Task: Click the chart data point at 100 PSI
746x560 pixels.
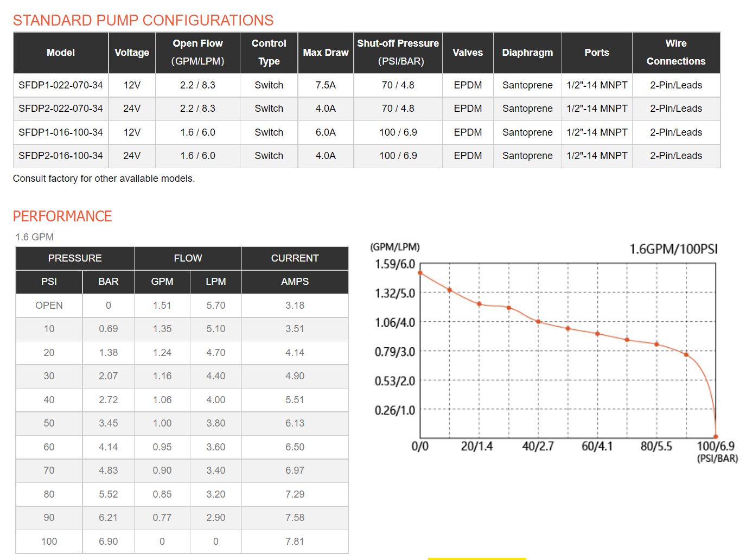Action: pyautogui.click(x=716, y=436)
